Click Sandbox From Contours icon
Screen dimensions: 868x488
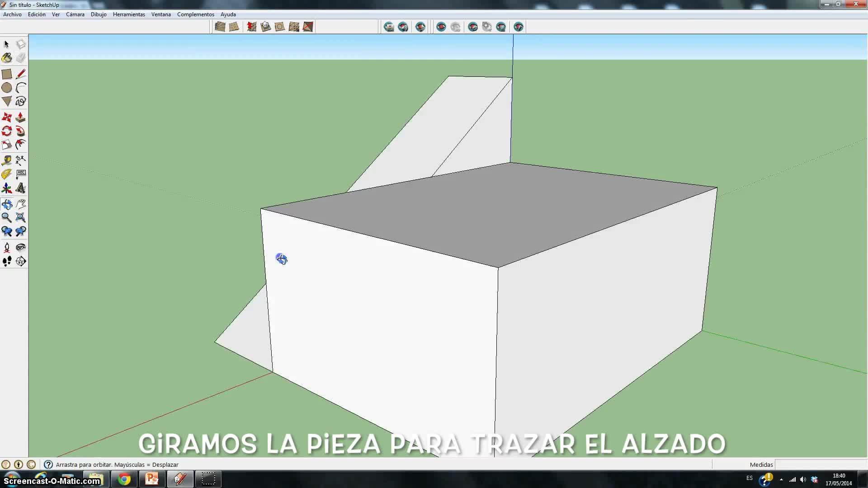220,27
